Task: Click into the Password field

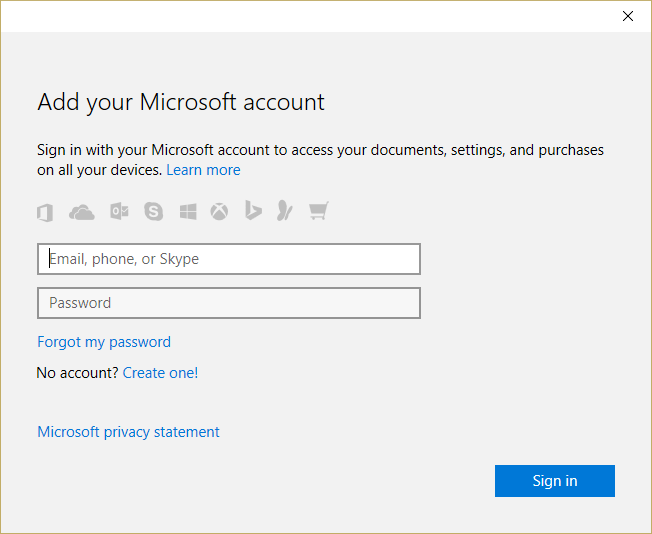Action: (229, 303)
